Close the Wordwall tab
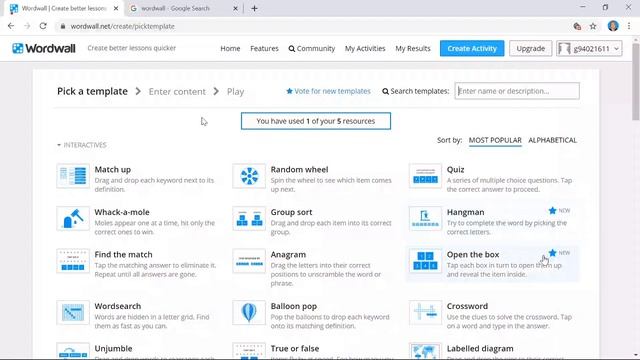Viewport: 640px width, 360px height. point(116,8)
